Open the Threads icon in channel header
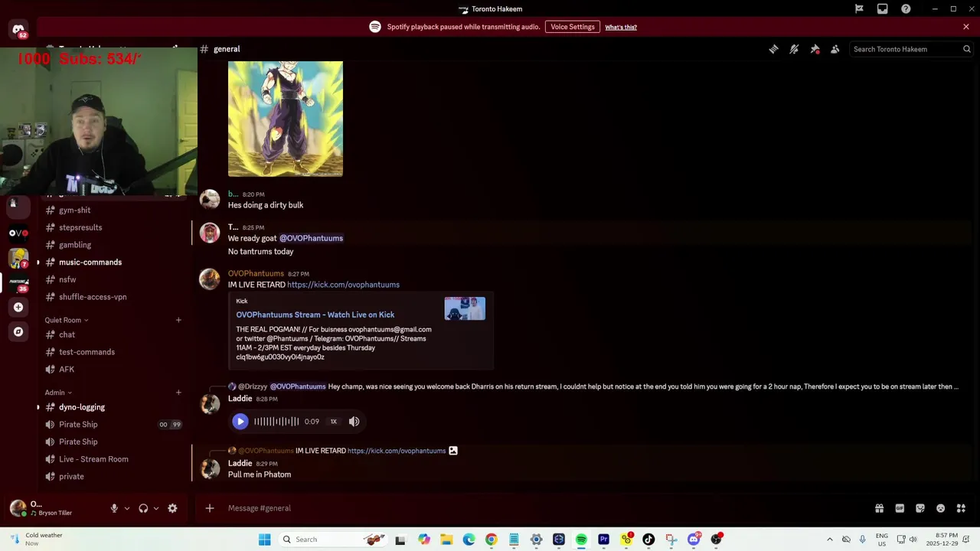The height and width of the screenshot is (551, 980). pyautogui.click(x=773, y=49)
